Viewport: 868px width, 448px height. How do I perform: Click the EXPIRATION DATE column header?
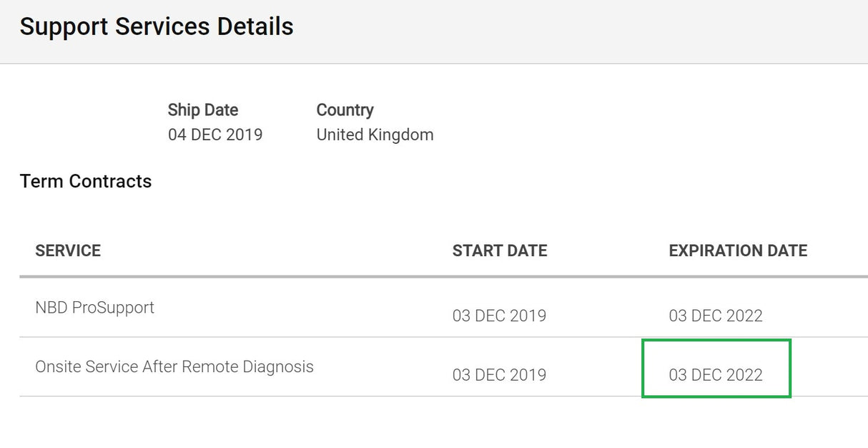[x=738, y=250]
